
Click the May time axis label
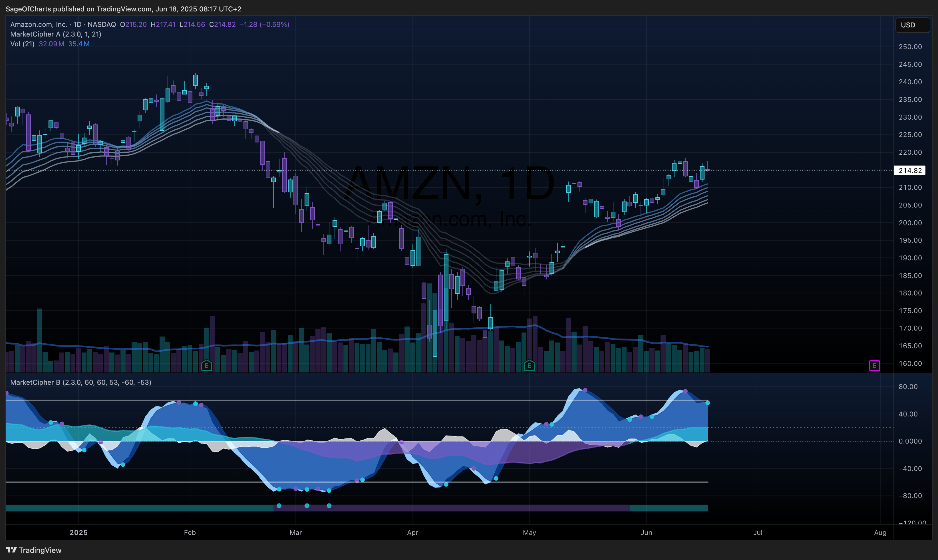[x=529, y=532]
